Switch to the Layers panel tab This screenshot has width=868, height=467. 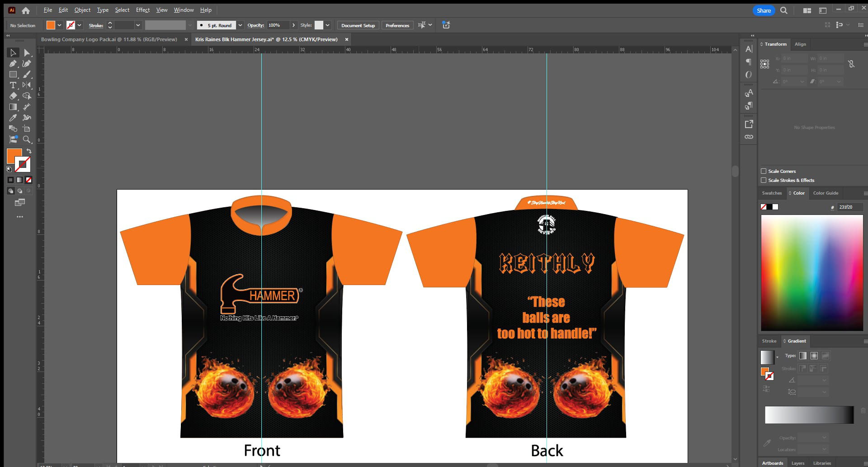click(x=797, y=463)
